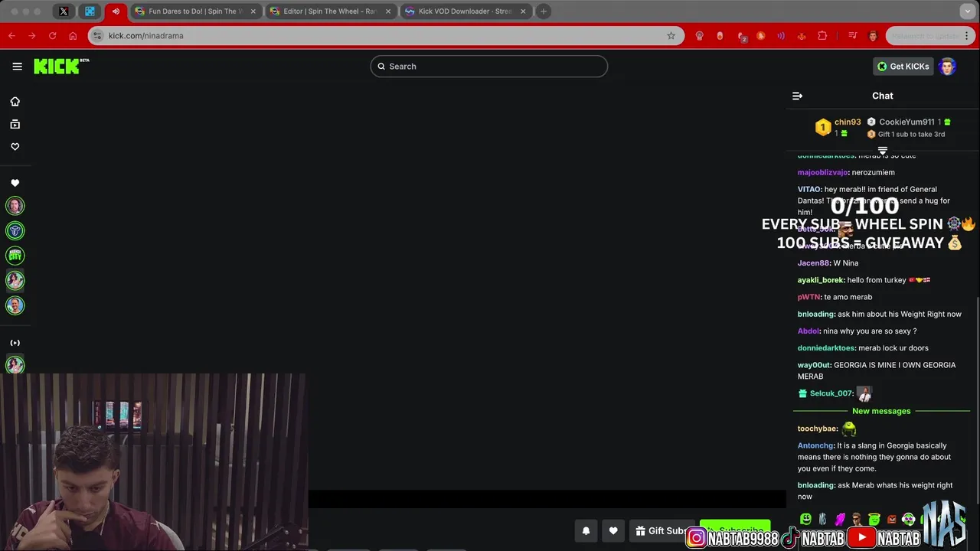Bookmark this page with the star icon
Viewport: 980px width, 551px height.
[x=671, y=36]
